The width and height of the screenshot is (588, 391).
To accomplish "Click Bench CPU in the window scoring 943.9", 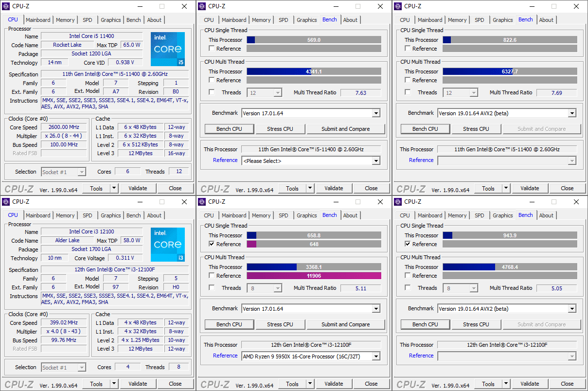I will [x=425, y=324].
